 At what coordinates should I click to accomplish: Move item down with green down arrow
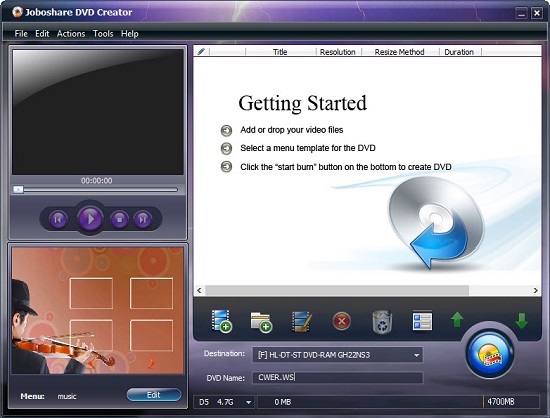(522, 321)
